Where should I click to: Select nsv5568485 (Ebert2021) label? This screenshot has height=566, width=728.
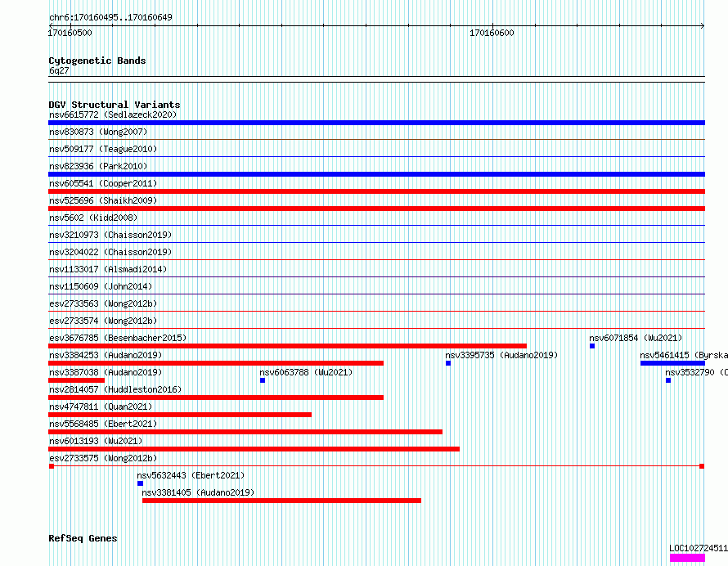click(103, 424)
